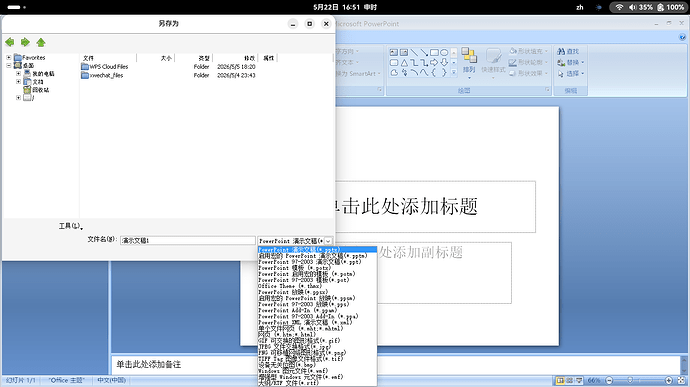Select the left brace shape
The image size is (690, 387).
(434, 73)
